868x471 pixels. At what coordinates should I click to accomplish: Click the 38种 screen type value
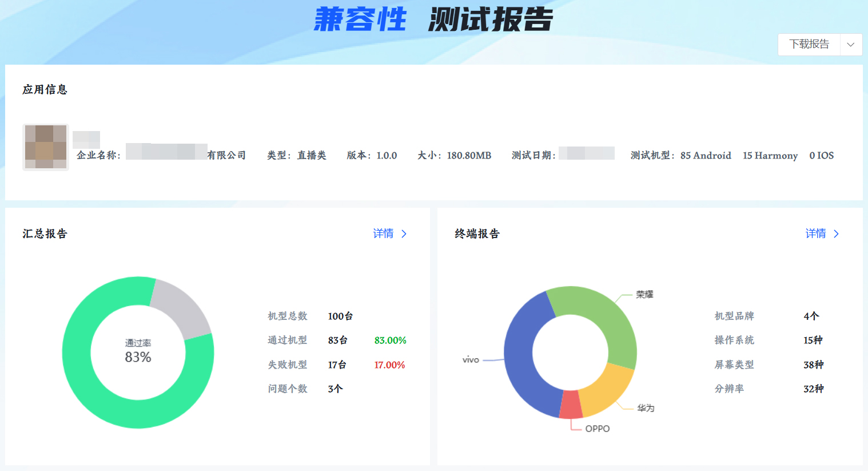(814, 365)
